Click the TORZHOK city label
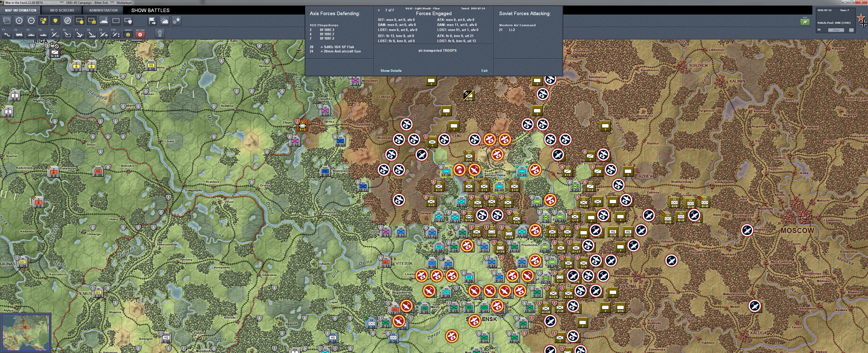 (x=698, y=65)
